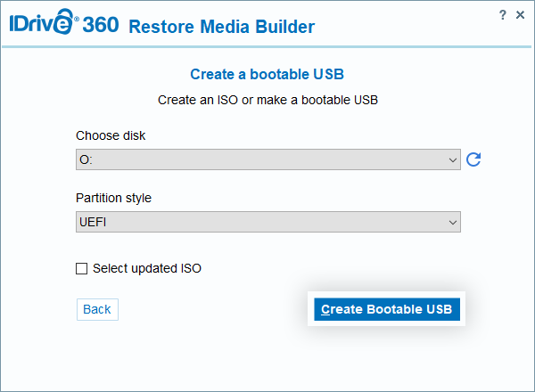Click the 'Select updated ISO' label text
Viewport: 535px width, 392px height.
(x=147, y=268)
